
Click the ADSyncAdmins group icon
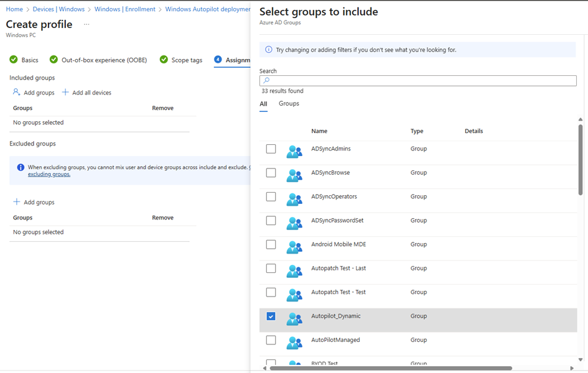(x=294, y=152)
